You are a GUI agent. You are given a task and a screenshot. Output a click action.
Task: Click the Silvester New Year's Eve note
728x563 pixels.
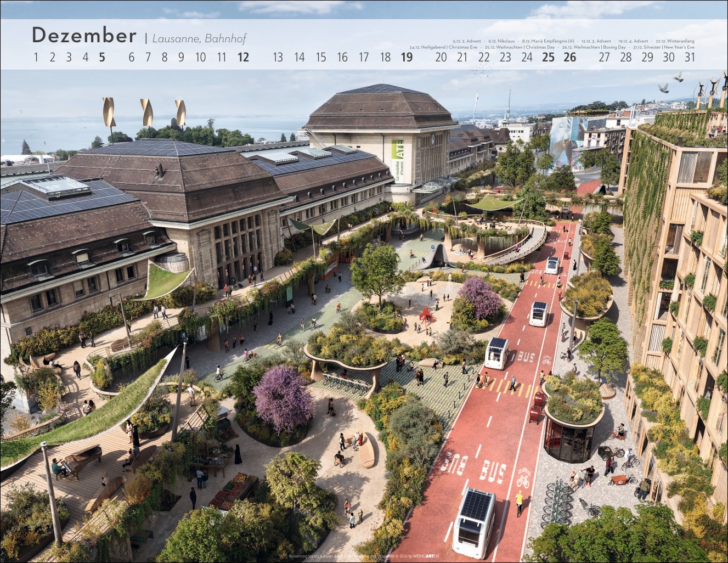[663, 47]
